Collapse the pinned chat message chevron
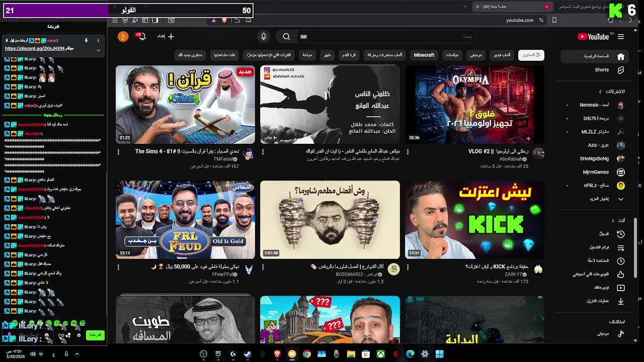The height and width of the screenshot is (362, 644). (x=98, y=50)
